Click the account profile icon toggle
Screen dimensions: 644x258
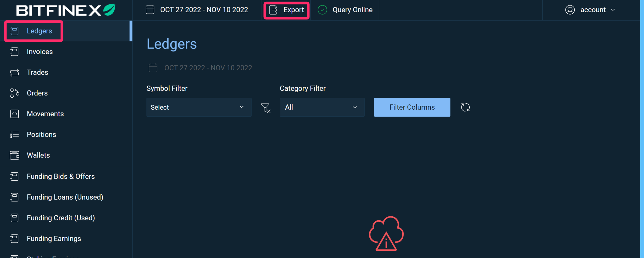point(570,10)
